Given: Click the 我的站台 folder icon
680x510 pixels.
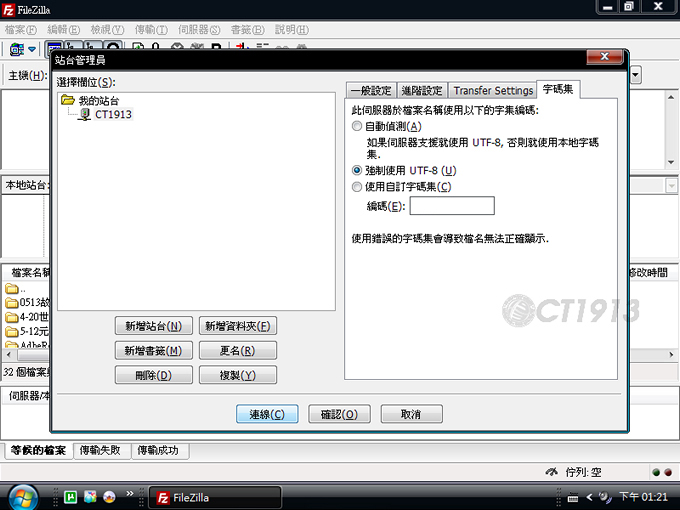Looking at the screenshot, I should click(67, 101).
